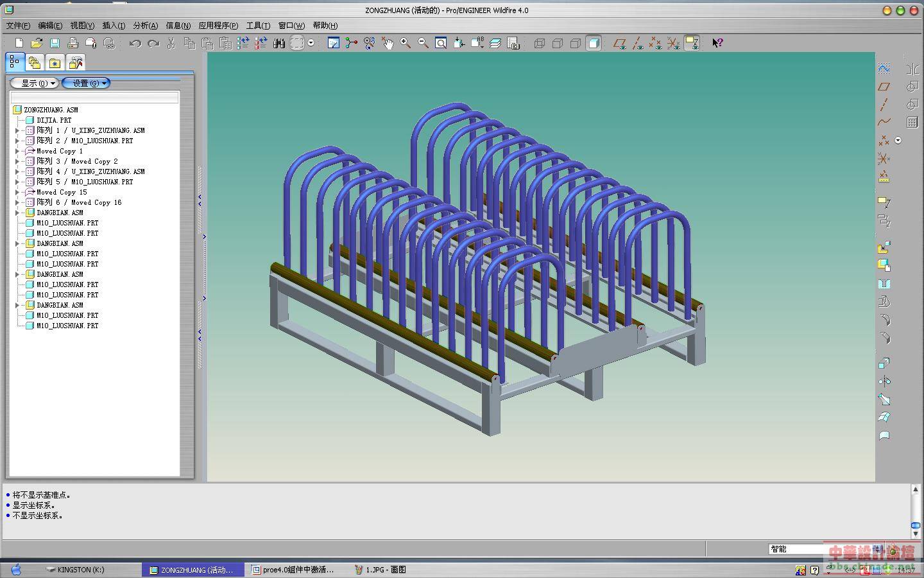Expand 阵列 3 / Moved Copy 2 node
924x578 pixels.
pyautogui.click(x=17, y=161)
